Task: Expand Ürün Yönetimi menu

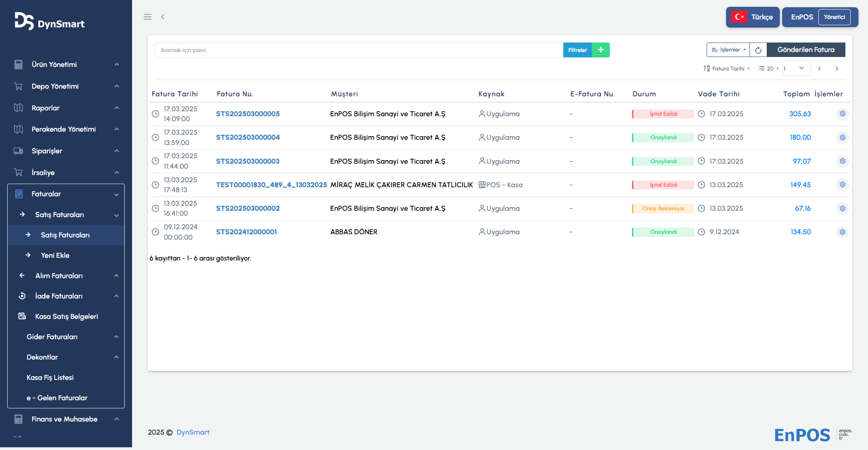Action: (66, 65)
